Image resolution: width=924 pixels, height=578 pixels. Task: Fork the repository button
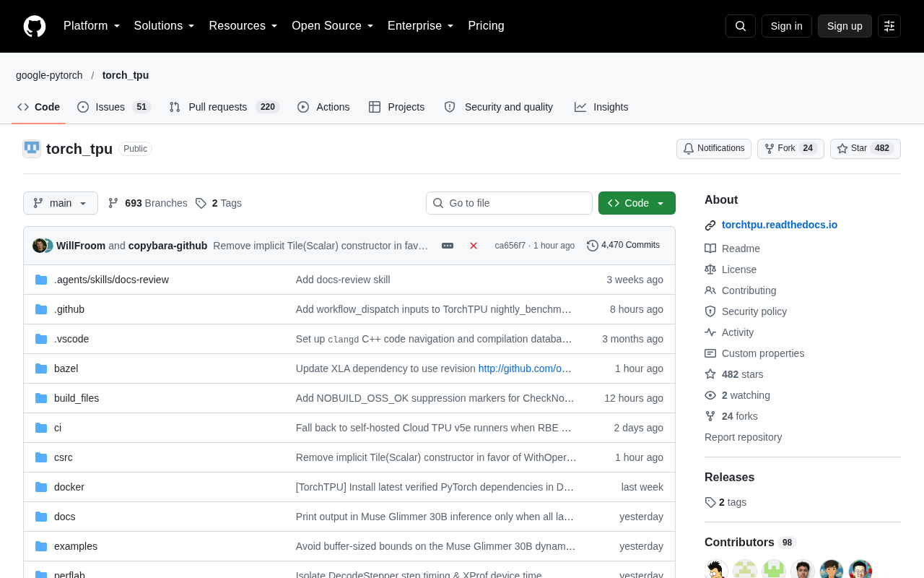(x=790, y=149)
